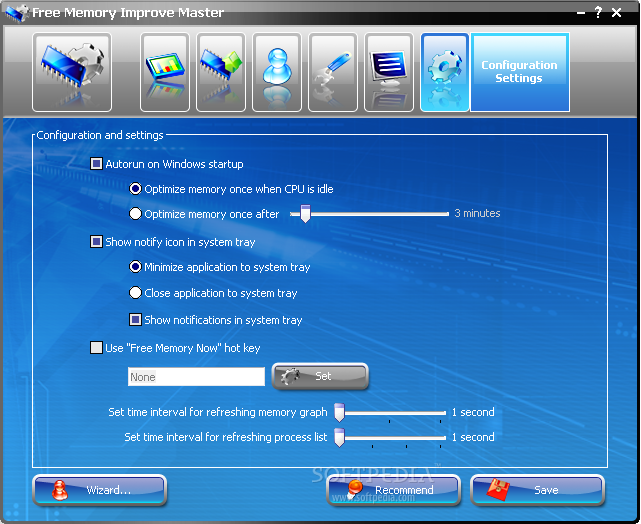Open the monitor with text lines icon
The width and height of the screenshot is (641, 524).
389,72
